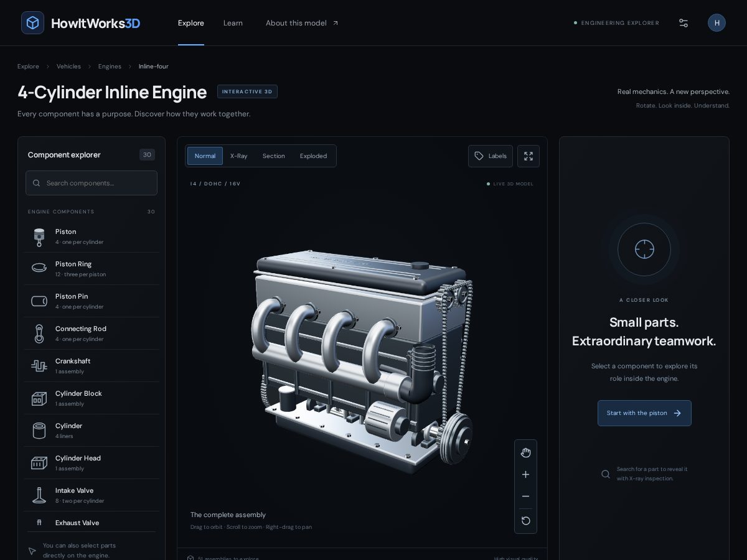Click the X-ray inspection magnifier icon
The width and height of the screenshot is (747, 560).
click(x=605, y=474)
